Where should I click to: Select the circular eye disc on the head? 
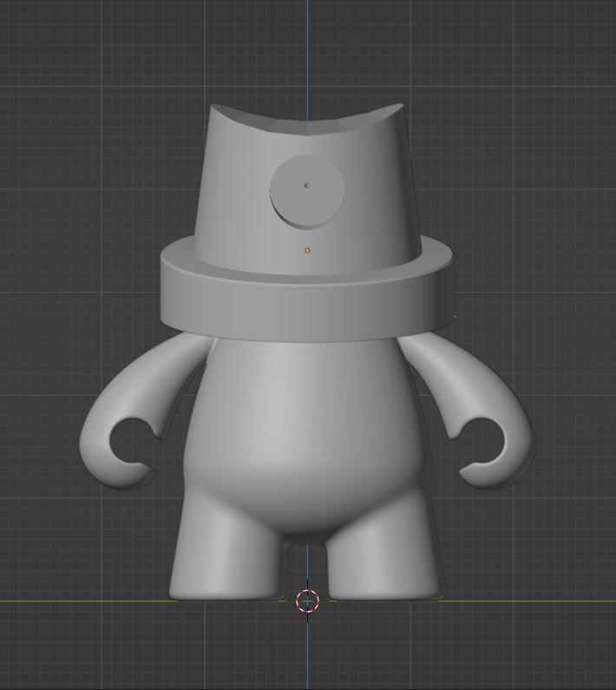[x=306, y=192]
